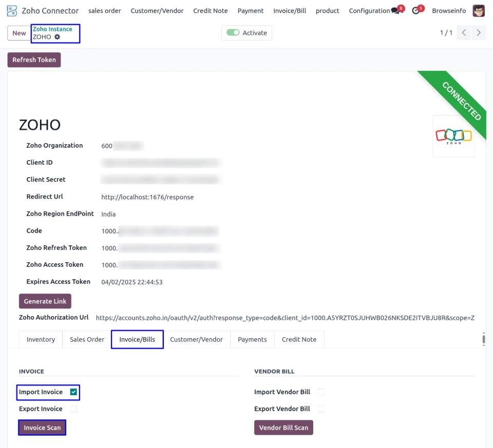This screenshot has width=493, height=448.
Task: Click the Refresh Token button
Action: (34, 60)
